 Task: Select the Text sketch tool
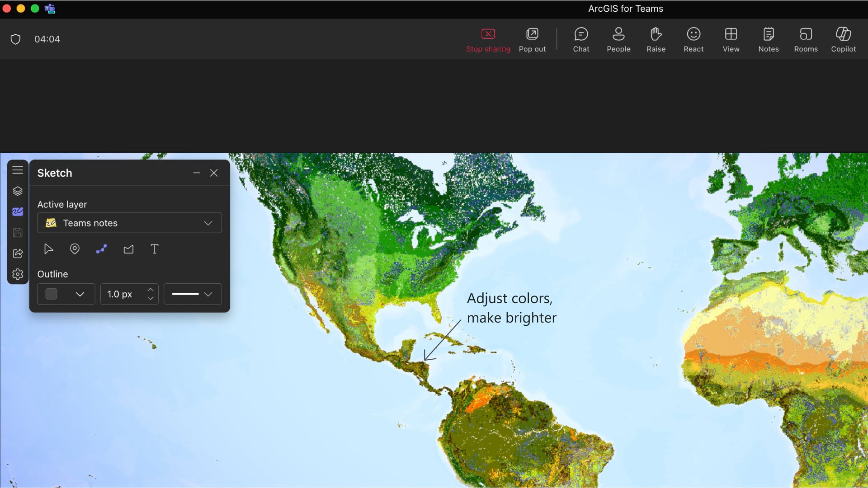(x=155, y=249)
